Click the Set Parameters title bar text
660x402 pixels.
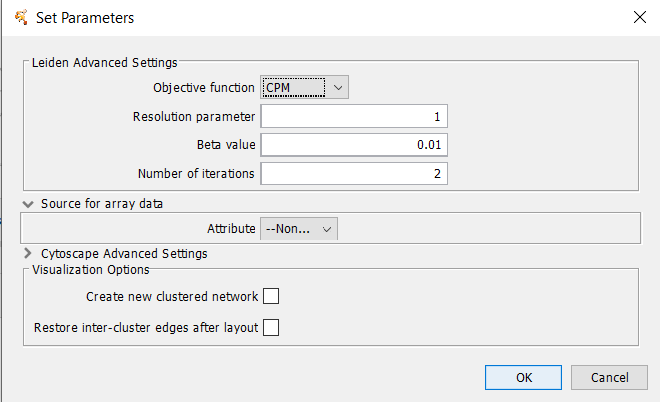point(85,18)
